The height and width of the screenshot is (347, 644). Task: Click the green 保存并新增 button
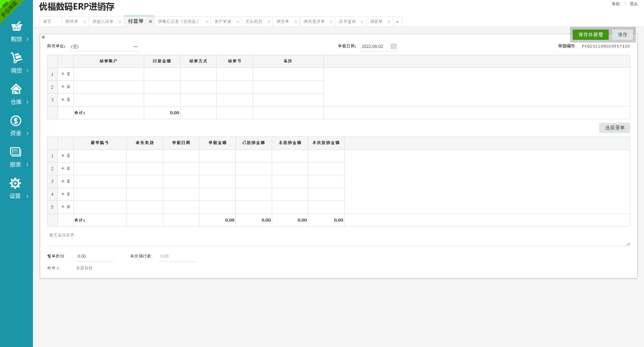tap(590, 35)
